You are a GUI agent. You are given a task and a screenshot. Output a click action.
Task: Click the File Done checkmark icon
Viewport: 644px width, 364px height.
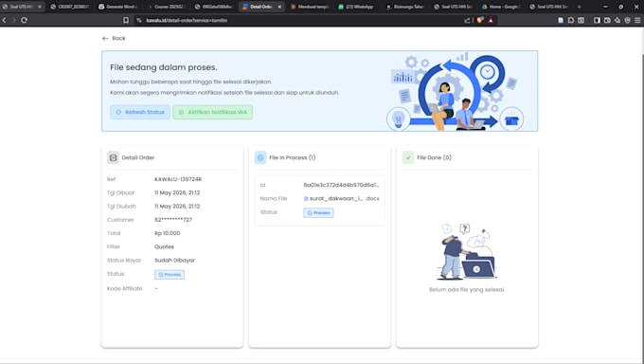tap(408, 157)
